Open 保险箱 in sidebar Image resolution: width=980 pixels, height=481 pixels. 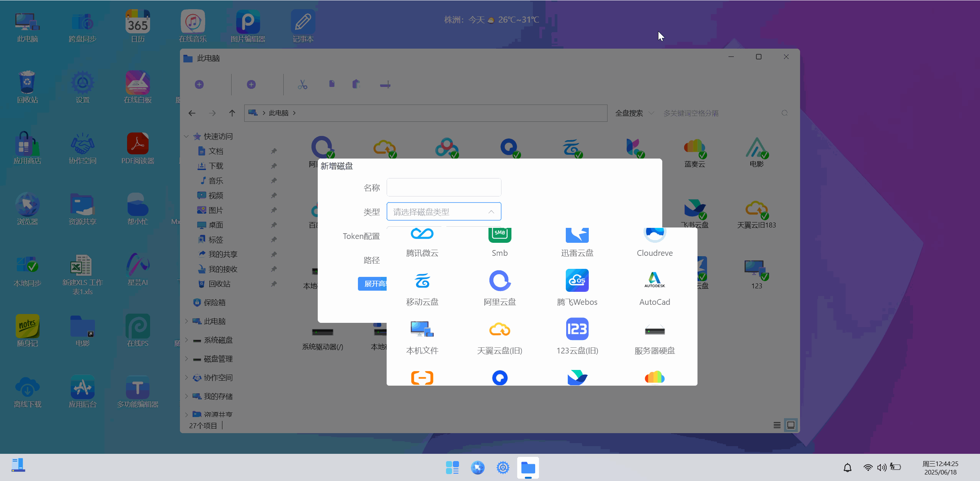[x=209, y=303]
